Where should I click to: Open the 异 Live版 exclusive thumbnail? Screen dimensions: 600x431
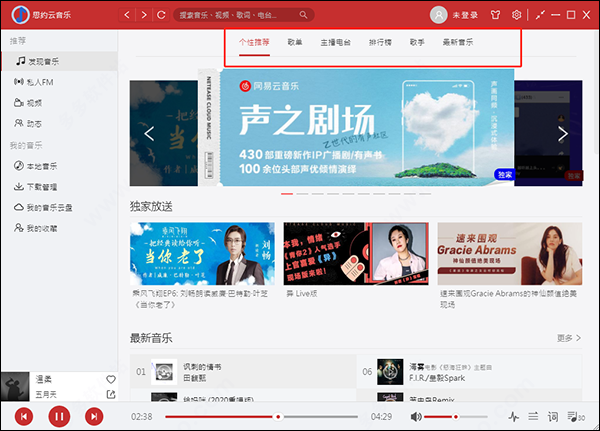[x=356, y=254]
